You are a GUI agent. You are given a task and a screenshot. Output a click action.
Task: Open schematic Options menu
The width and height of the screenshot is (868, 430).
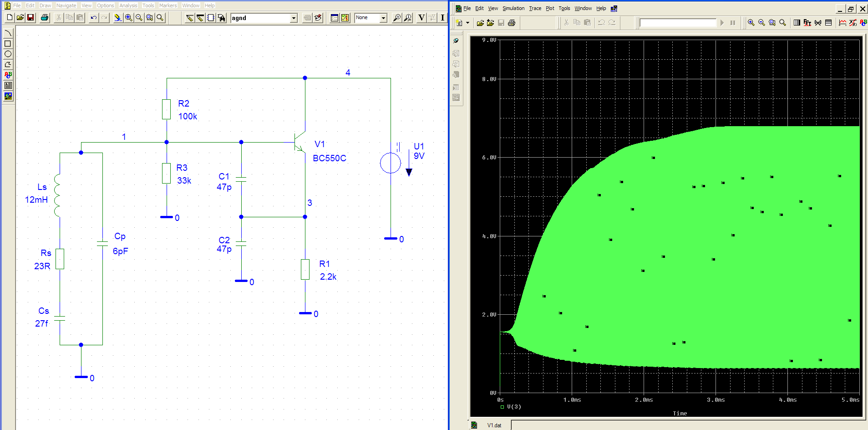click(x=105, y=5)
